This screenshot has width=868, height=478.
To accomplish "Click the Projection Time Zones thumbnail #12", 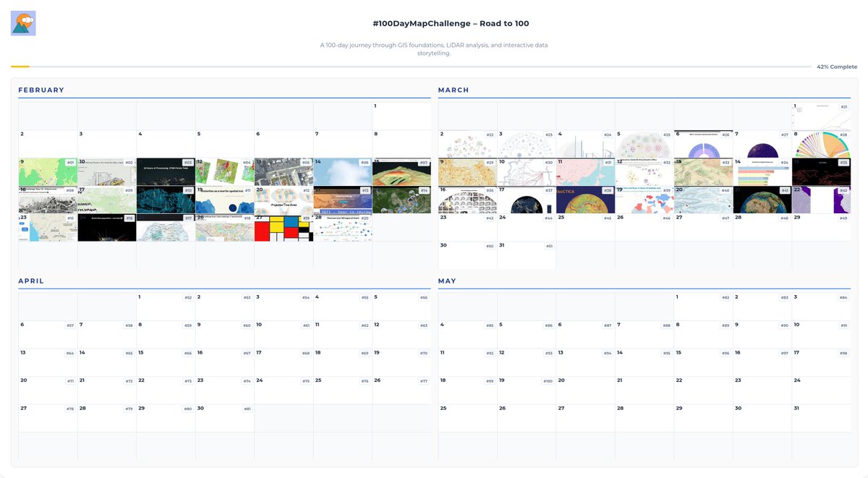I will (x=284, y=200).
